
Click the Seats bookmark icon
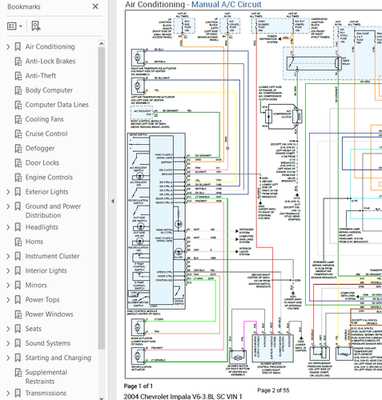click(x=18, y=329)
